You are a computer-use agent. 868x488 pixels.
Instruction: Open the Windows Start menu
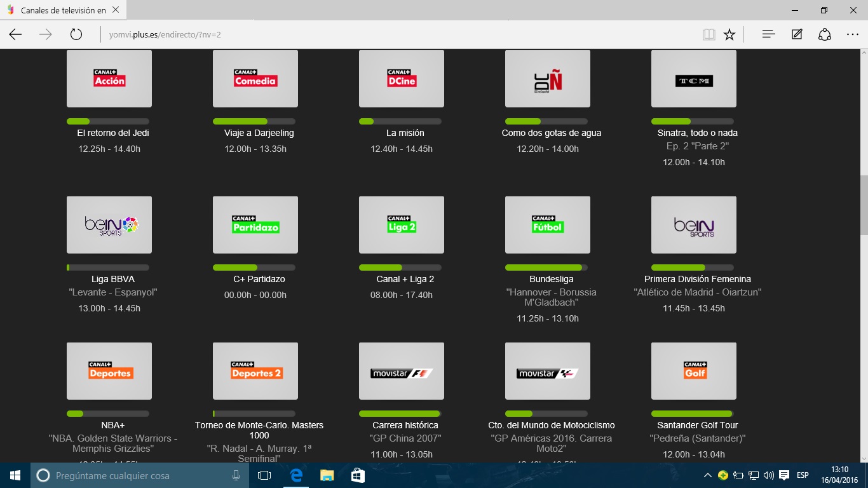click(x=15, y=475)
